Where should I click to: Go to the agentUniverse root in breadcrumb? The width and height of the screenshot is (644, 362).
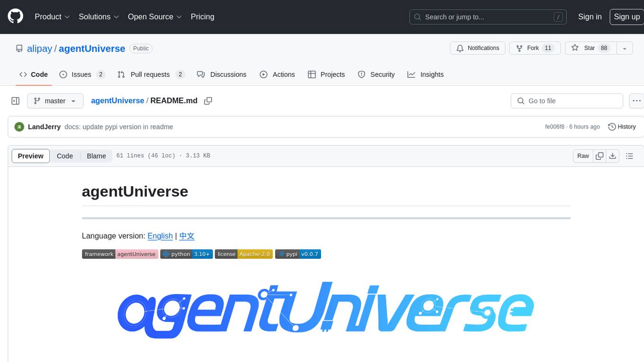117,101
